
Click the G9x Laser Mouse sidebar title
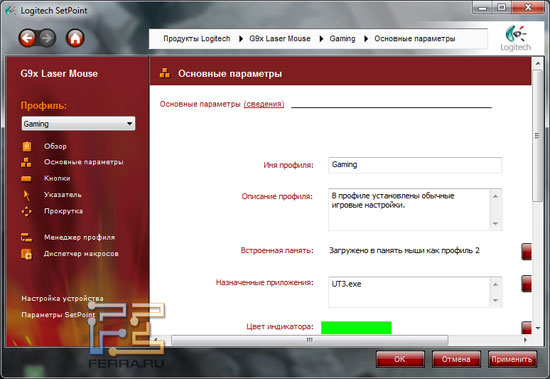[x=59, y=74]
